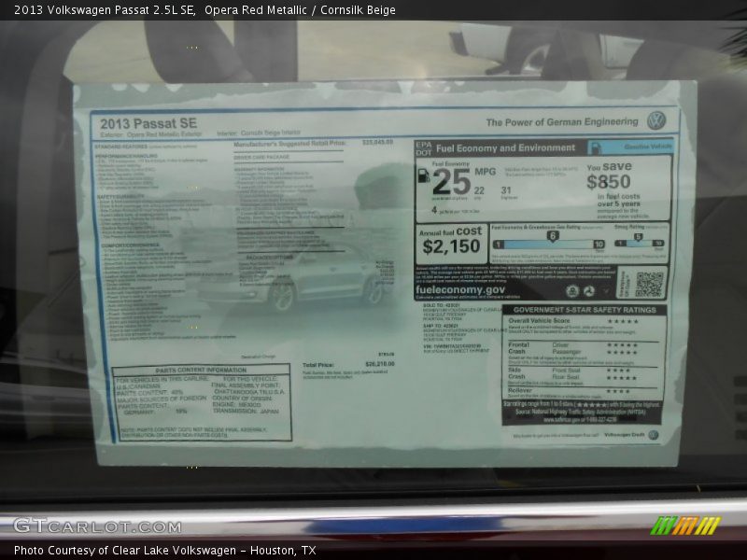Click the "Overall Vehicle Score" label

(x=539, y=321)
